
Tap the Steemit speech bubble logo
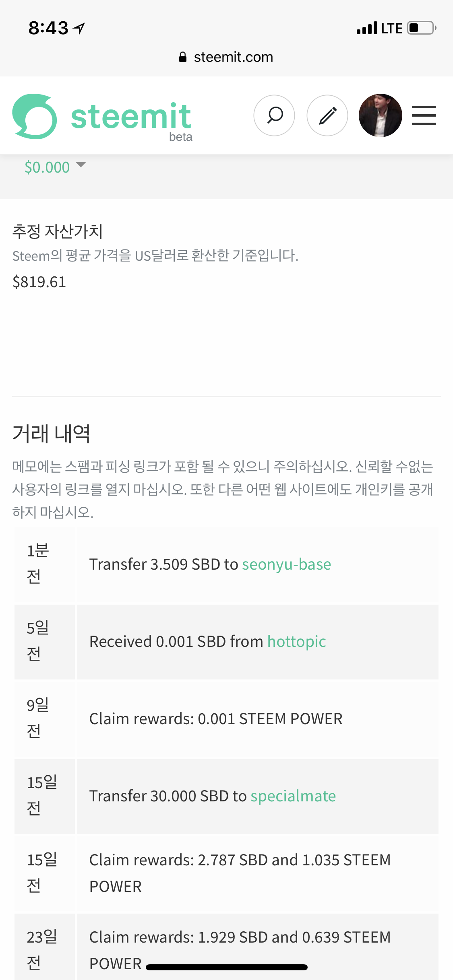(x=35, y=116)
